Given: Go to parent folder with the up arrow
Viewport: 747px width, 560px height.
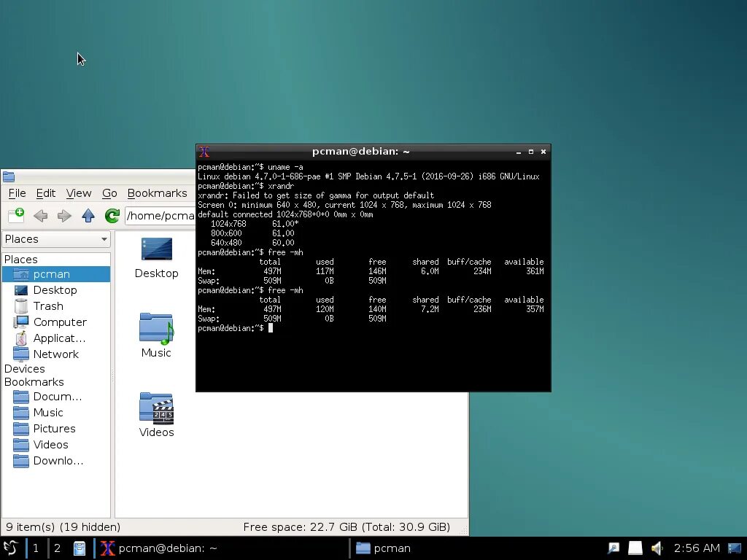Looking at the screenshot, I should click(x=88, y=216).
